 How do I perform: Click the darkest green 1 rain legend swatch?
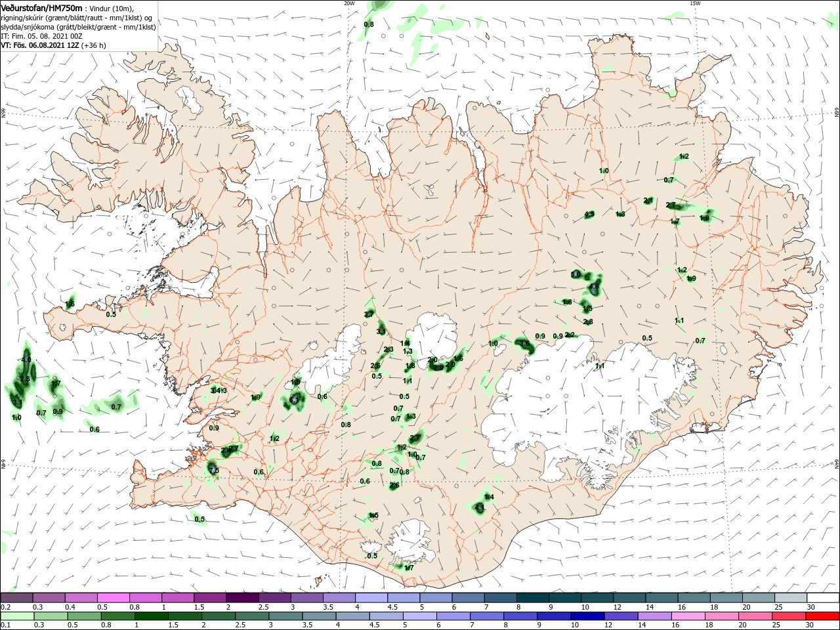(x=151, y=616)
